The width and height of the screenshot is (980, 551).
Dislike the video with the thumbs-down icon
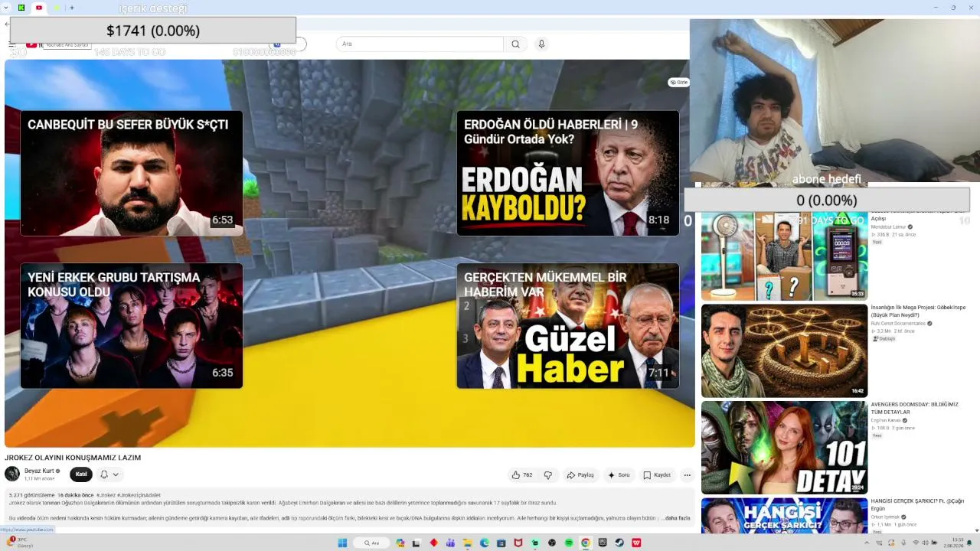pyautogui.click(x=548, y=475)
